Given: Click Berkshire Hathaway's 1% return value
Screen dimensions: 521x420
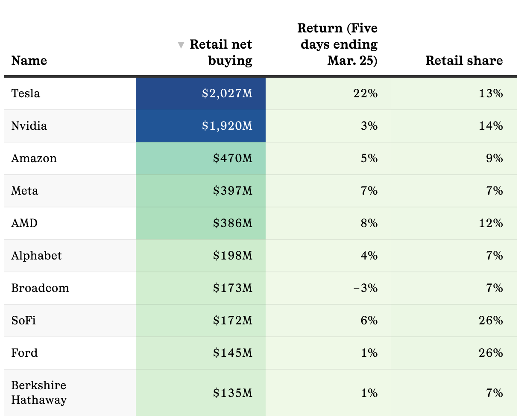Looking at the screenshot, I should (369, 393).
